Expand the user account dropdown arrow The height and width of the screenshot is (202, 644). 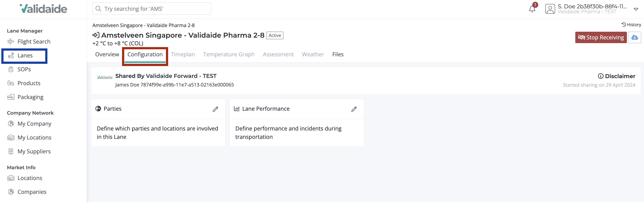636,9
